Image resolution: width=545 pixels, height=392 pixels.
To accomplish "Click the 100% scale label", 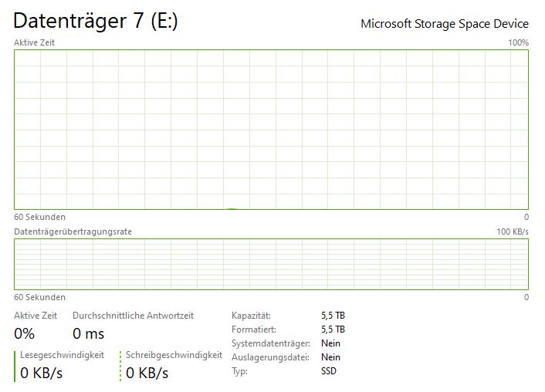I will tap(518, 42).
